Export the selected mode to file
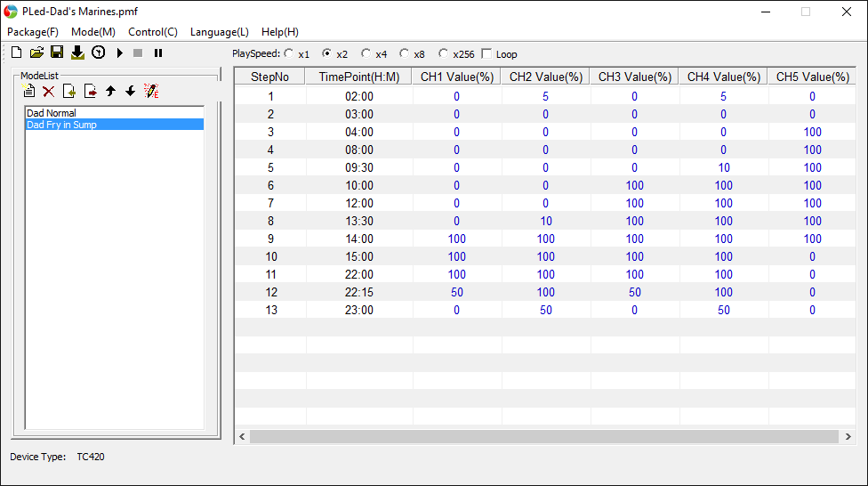868x486 pixels. pyautogui.click(x=90, y=91)
